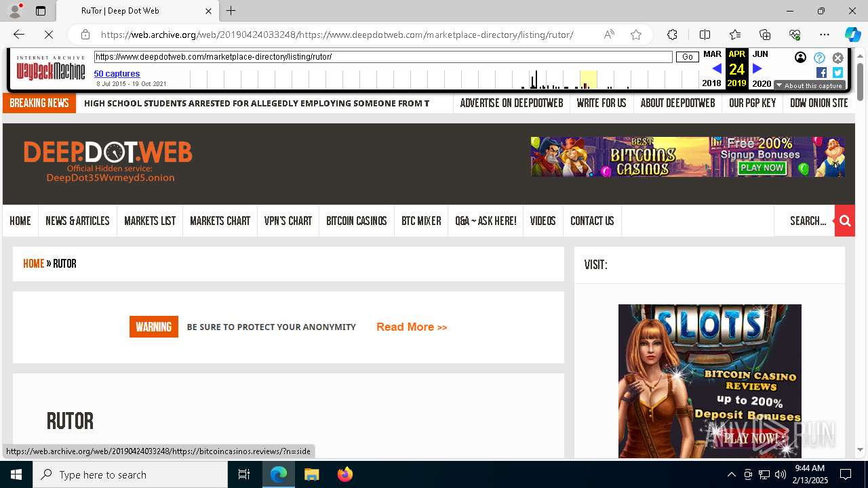Screen dimensions: 868x488
Task: Open BTC Mixer menu item
Action: click(421, 221)
